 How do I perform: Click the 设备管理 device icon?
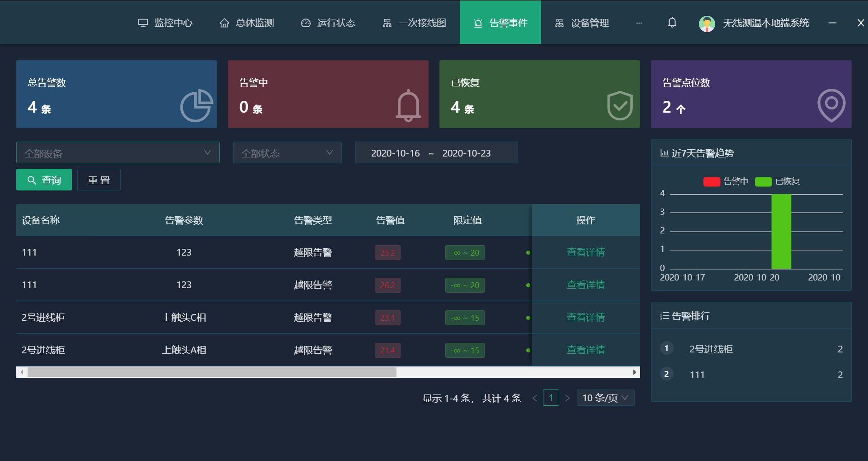(x=559, y=22)
